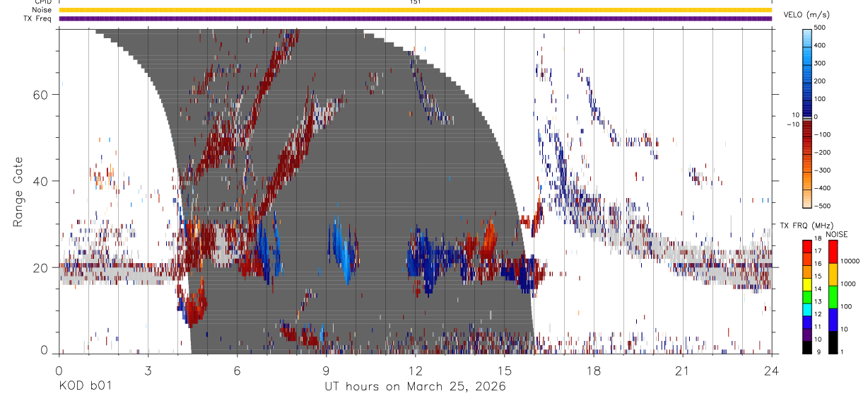The height and width of the screenshot is (401, 868).
Task: Click the 'TX FRQ (MHz)' legend title
Action: point(807,226)
